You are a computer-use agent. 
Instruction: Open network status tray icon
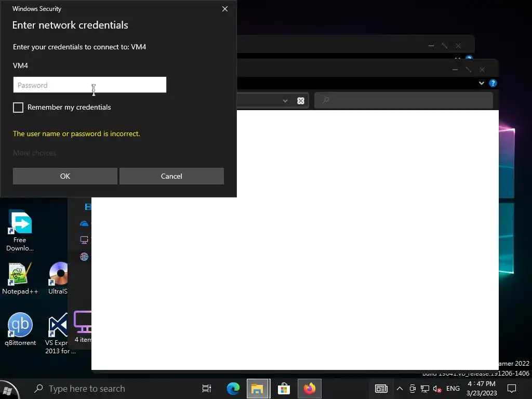coord(425,389)
